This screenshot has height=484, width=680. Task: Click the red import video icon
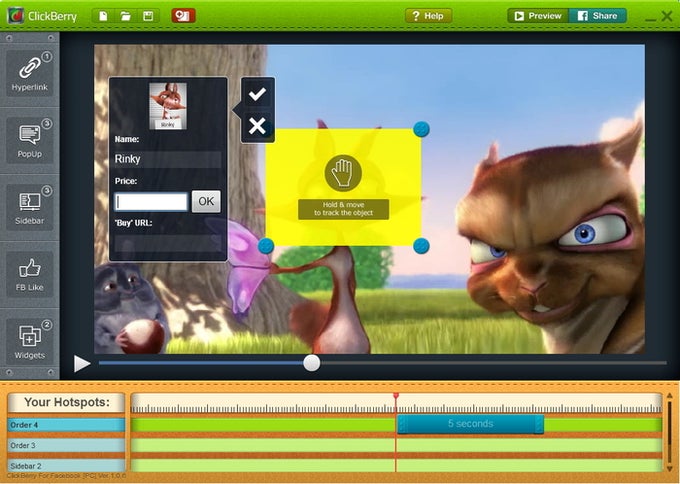click(x=183, y=16)
